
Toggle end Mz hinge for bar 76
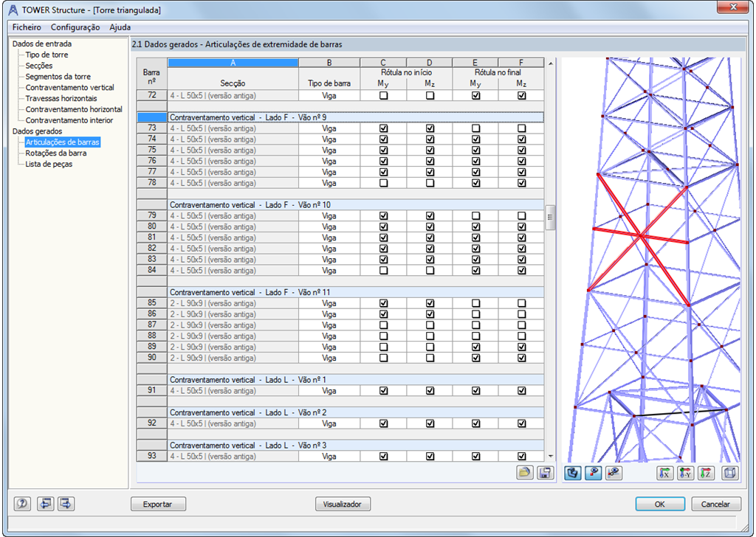(x=521, y=161)
